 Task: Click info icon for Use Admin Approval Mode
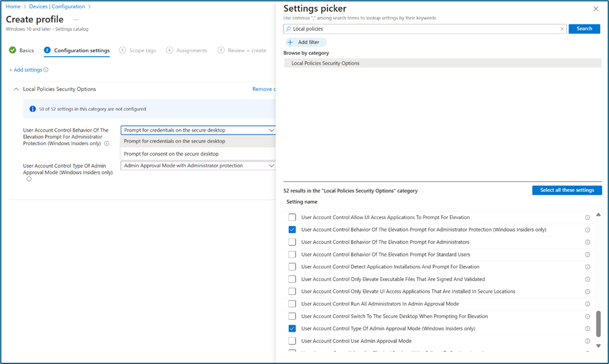587,341
